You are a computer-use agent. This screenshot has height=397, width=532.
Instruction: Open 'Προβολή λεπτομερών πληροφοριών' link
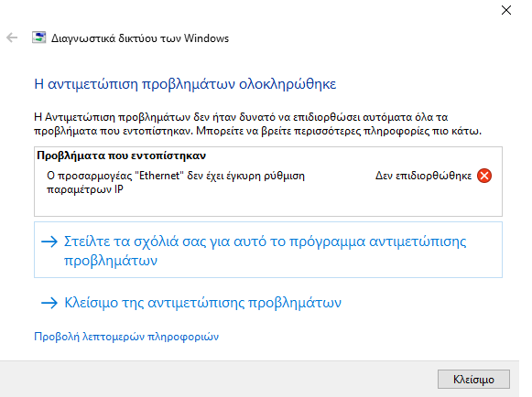126,337
